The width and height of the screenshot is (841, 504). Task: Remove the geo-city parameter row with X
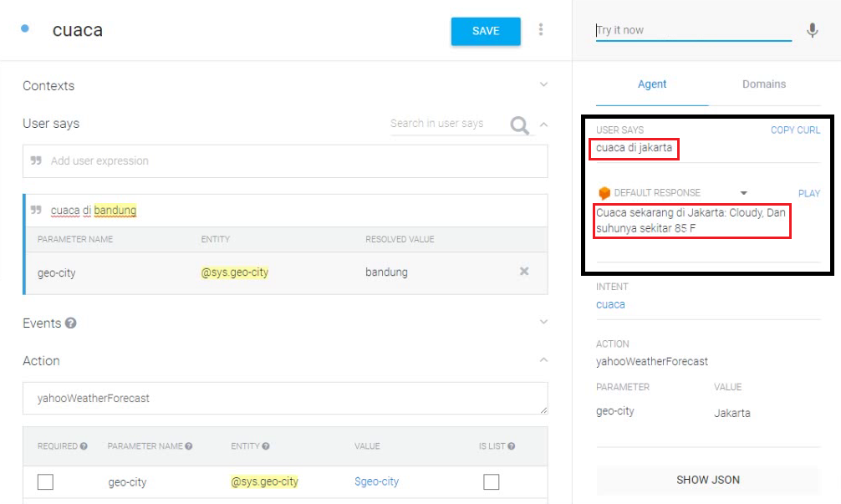click(x=524, y=272)
